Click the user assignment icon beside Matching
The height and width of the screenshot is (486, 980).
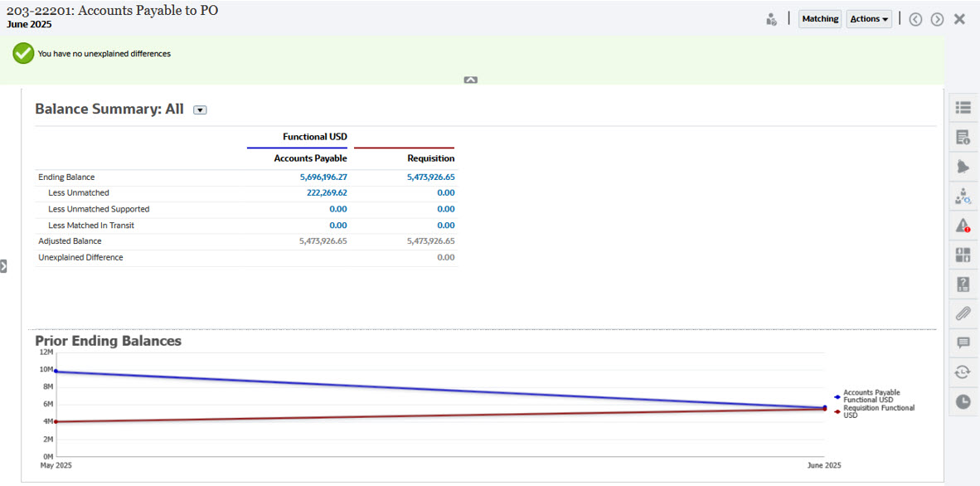(x=771, y=19)
